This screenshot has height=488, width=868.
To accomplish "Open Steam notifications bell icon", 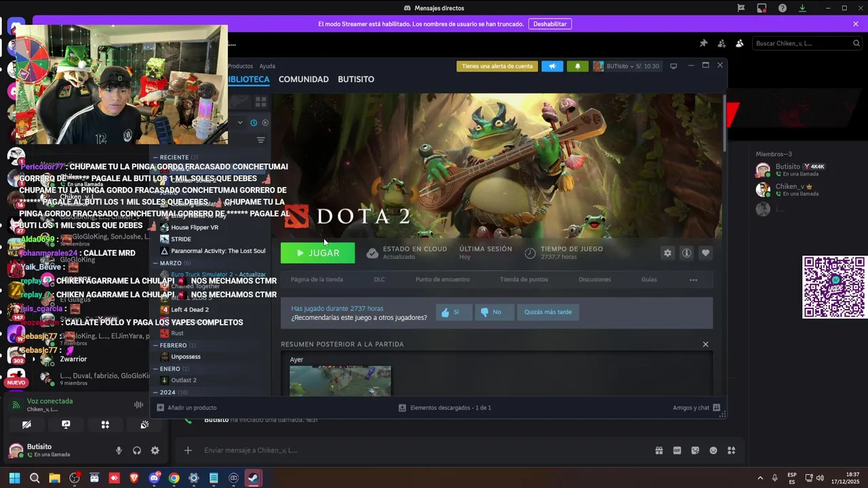I will (578, 66).
